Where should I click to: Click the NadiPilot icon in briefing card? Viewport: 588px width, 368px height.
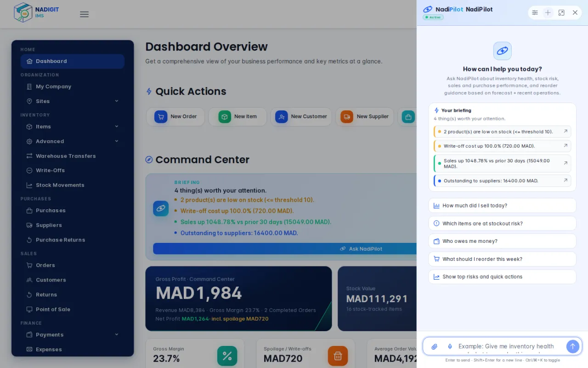point(161,208)
